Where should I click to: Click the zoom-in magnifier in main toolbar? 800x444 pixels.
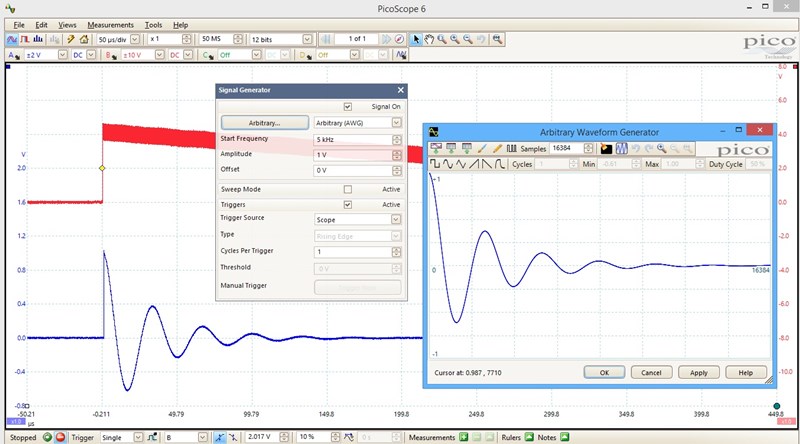tap(455, 39)
